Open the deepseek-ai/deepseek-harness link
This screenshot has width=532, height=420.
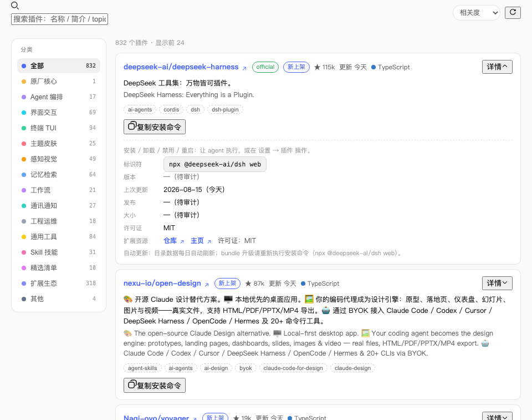(x=181, y=67)
